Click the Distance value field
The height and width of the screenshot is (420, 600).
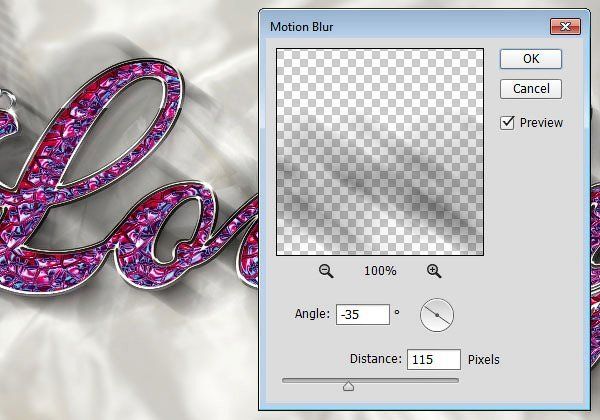(433, 359)
